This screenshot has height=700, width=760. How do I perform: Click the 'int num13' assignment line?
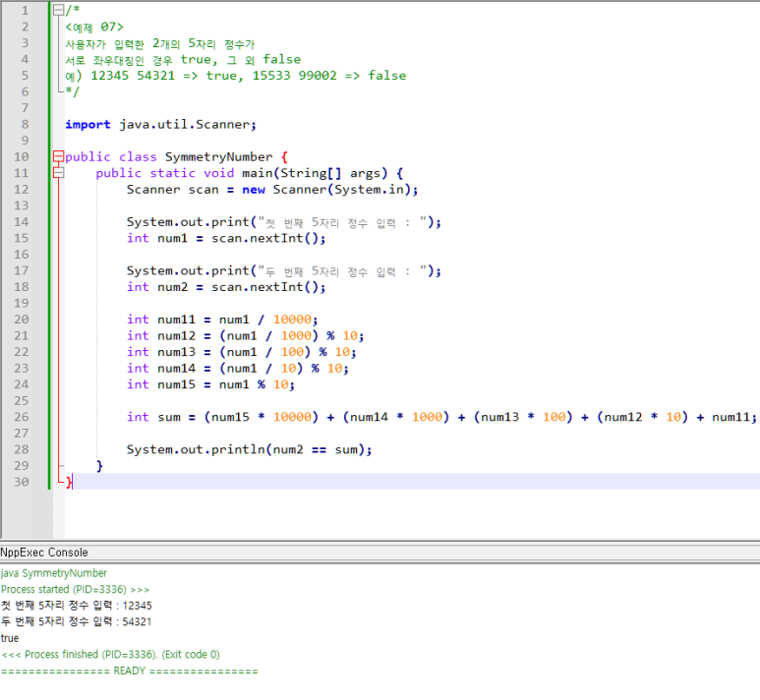click(x=242, y=352)
